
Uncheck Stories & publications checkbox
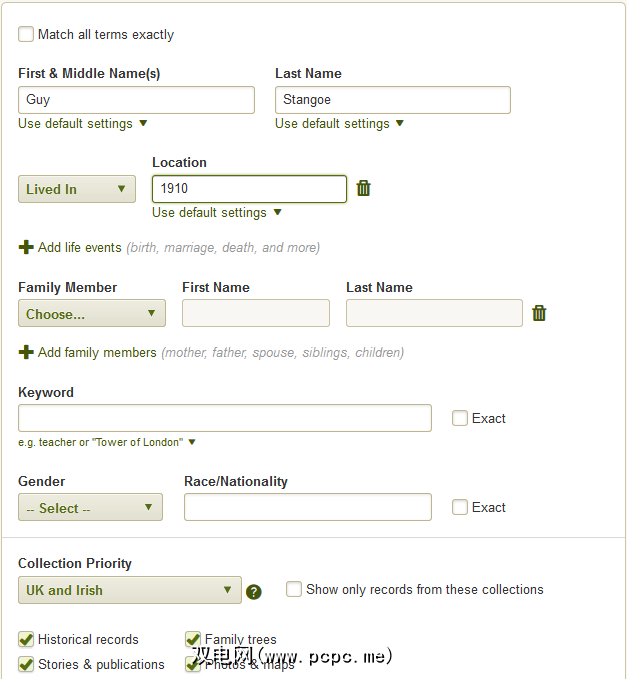click(26, 664)
